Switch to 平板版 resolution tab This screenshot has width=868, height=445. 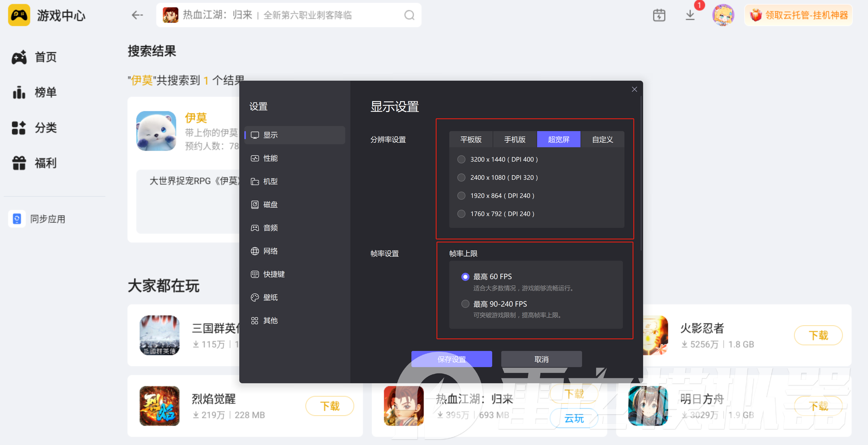point(471,139)
